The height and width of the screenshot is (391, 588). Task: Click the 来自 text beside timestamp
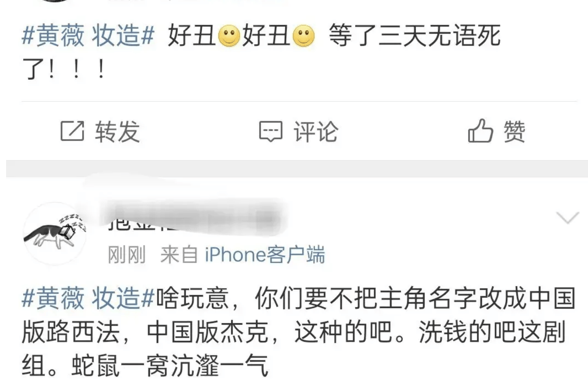click(179, 255)
